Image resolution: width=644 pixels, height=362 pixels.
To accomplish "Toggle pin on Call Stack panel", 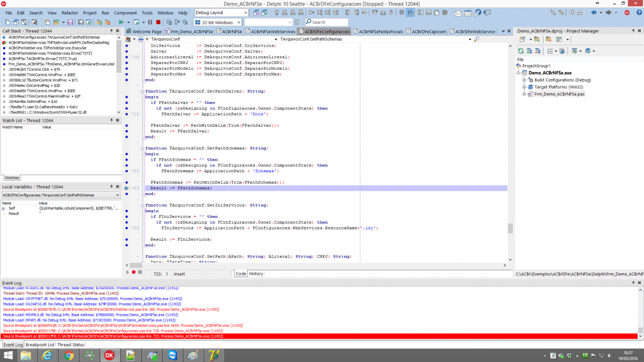I will [112, 31].
